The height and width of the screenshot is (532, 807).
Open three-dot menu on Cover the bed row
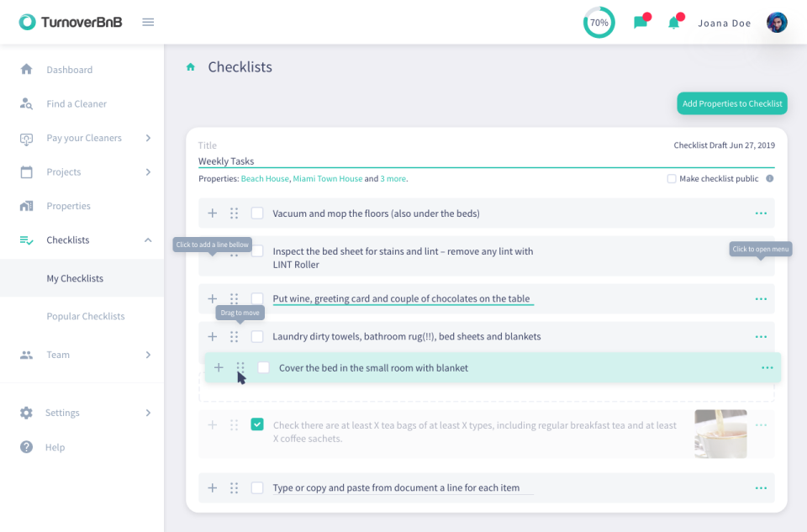pyautogui.click(x=767, y=367)
